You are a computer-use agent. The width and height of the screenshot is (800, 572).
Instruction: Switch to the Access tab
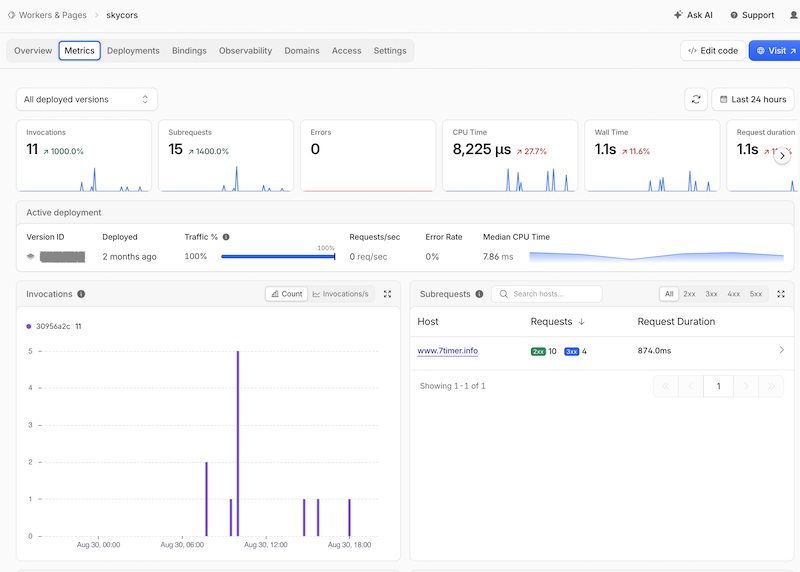346,51
